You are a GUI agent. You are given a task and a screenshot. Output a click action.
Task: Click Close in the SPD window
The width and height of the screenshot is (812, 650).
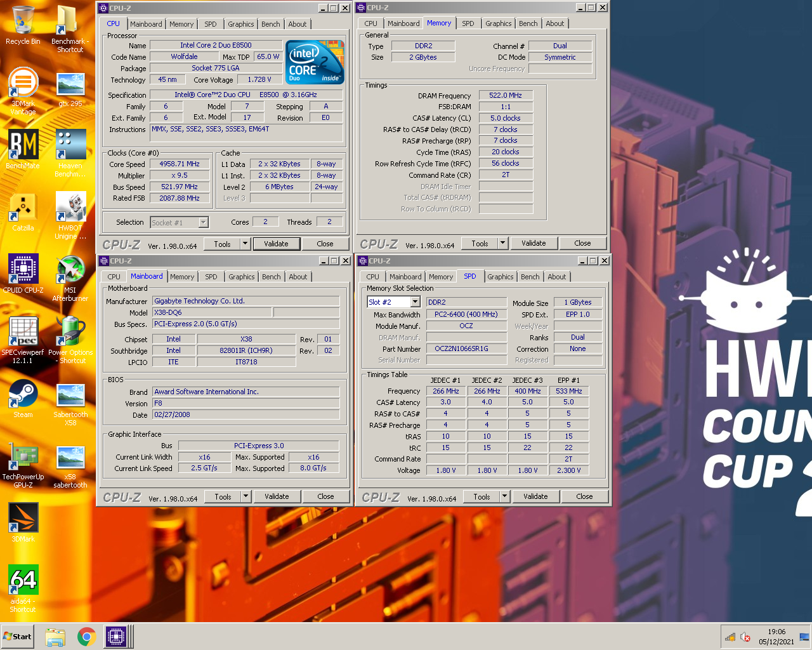[585, 496]
